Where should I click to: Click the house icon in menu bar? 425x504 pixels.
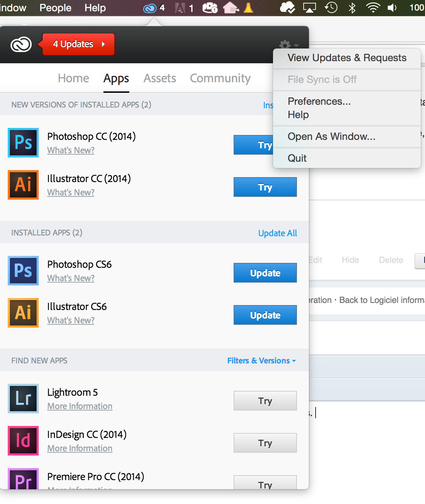[x=231, y=7]
